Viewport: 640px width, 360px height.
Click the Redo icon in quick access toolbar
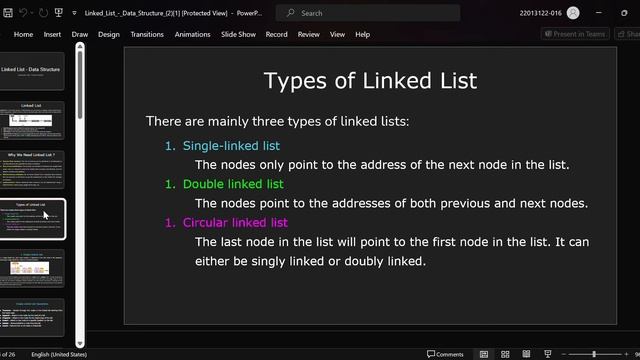coord(43,13)
